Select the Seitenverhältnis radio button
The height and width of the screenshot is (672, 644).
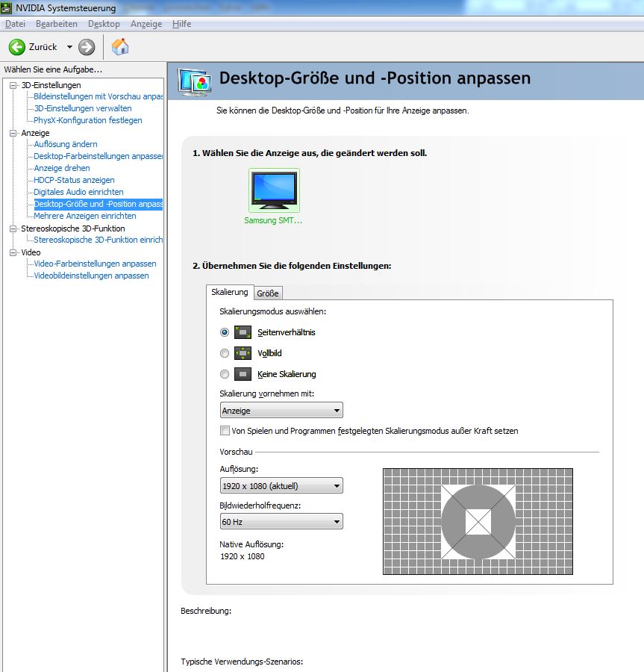(225, 332)
